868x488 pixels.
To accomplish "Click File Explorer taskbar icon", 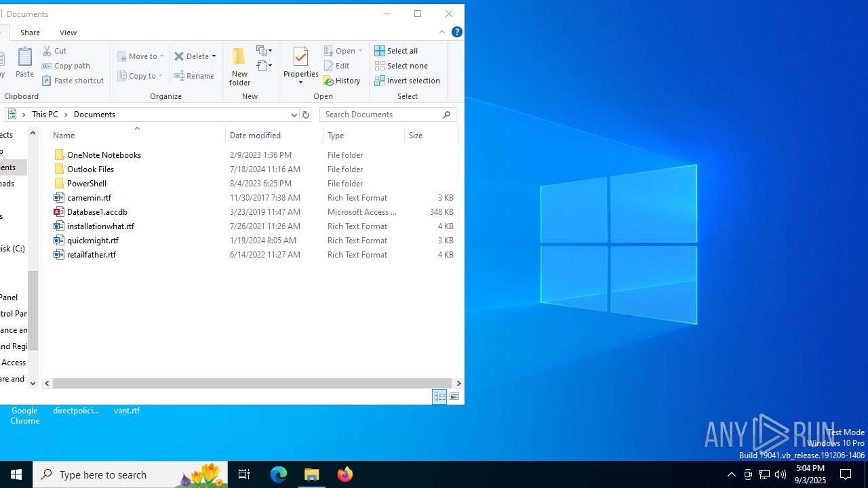I will click(312, 474).
